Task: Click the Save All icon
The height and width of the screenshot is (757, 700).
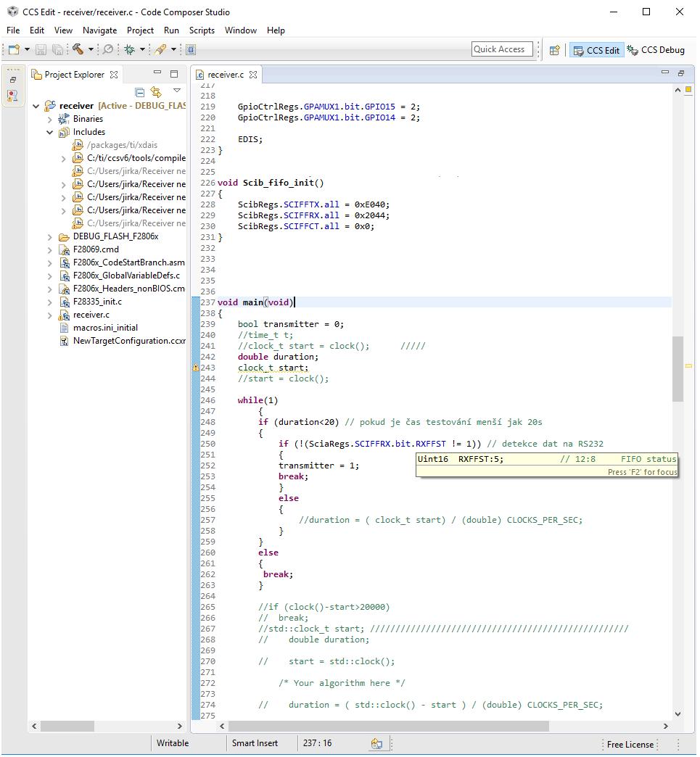Action: point(57,49)
